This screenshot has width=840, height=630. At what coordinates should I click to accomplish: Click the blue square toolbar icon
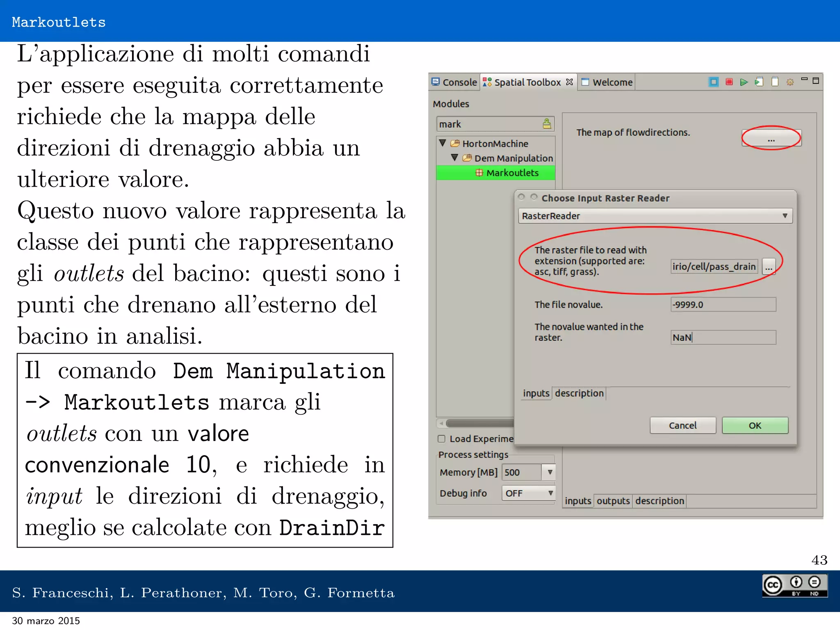click(714, 82)
